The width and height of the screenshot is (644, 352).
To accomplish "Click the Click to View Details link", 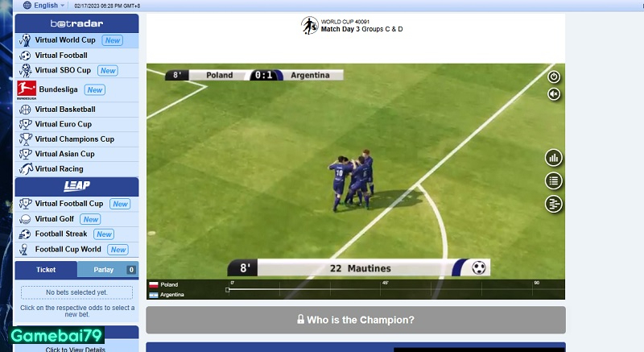I will coord(76,349).
